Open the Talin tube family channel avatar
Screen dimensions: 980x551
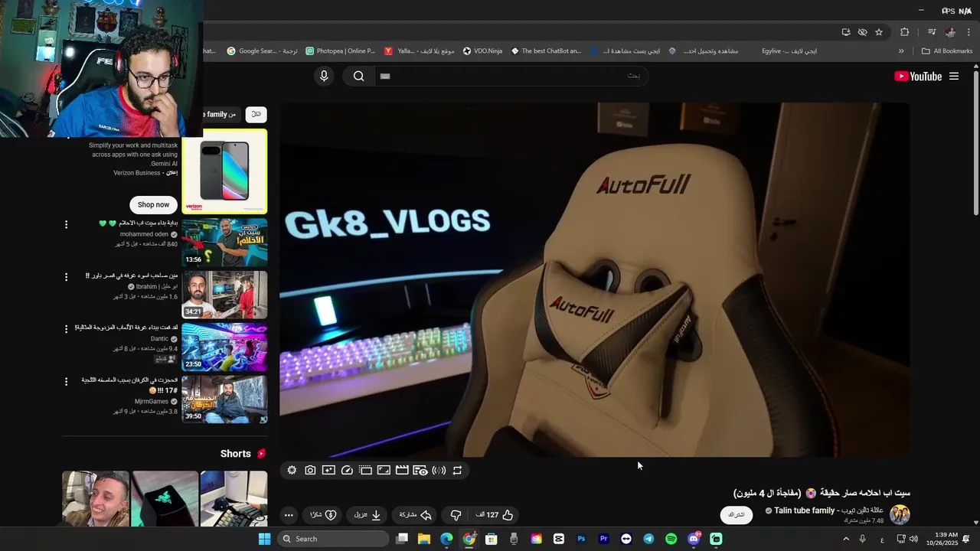click(x=900, y=514)
